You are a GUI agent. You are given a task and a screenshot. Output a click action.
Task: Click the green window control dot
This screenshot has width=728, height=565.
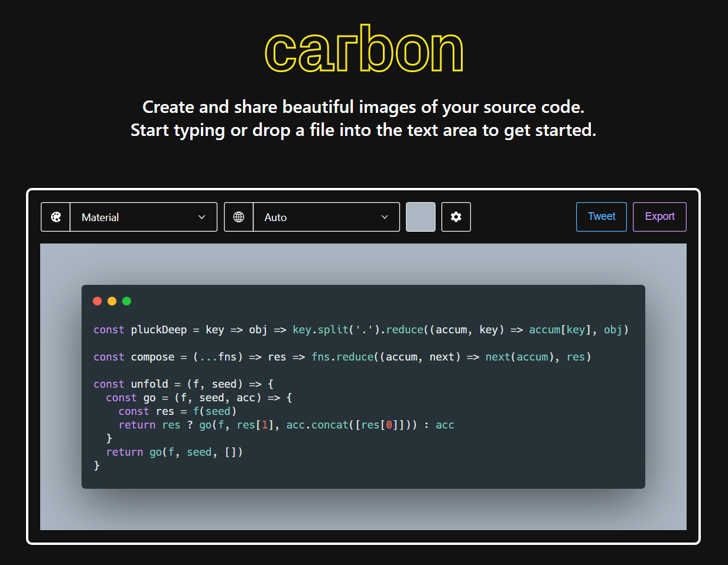click(x=126, y=301)
